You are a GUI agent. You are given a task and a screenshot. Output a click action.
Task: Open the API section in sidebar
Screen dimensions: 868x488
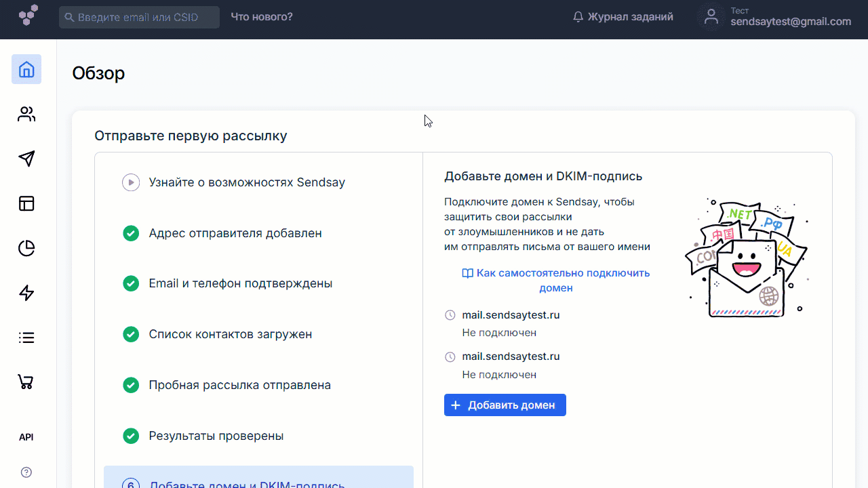click(x=26, y=437)
